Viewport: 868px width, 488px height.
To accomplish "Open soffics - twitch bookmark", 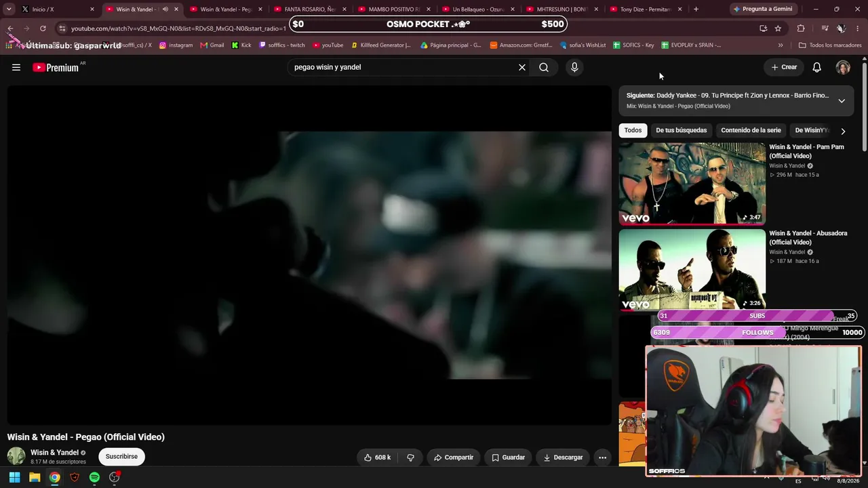I will point(282,45).
